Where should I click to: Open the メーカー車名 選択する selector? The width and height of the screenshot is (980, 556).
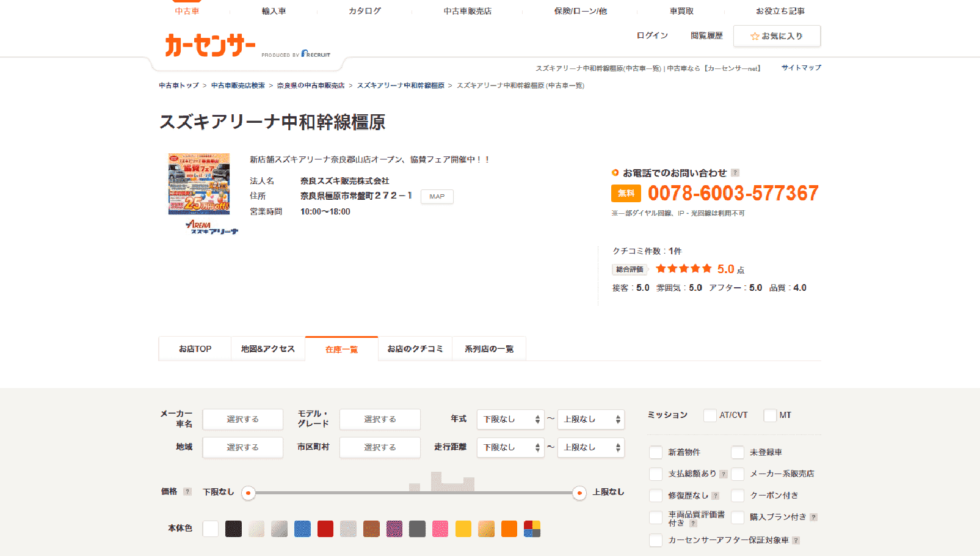click(243, 419)
